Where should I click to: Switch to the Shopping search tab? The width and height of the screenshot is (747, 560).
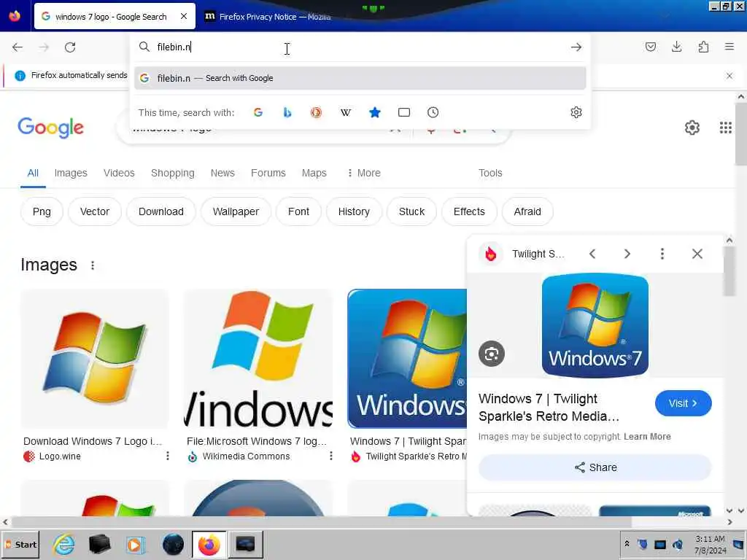pyautogui.click(x=172, y=173)
